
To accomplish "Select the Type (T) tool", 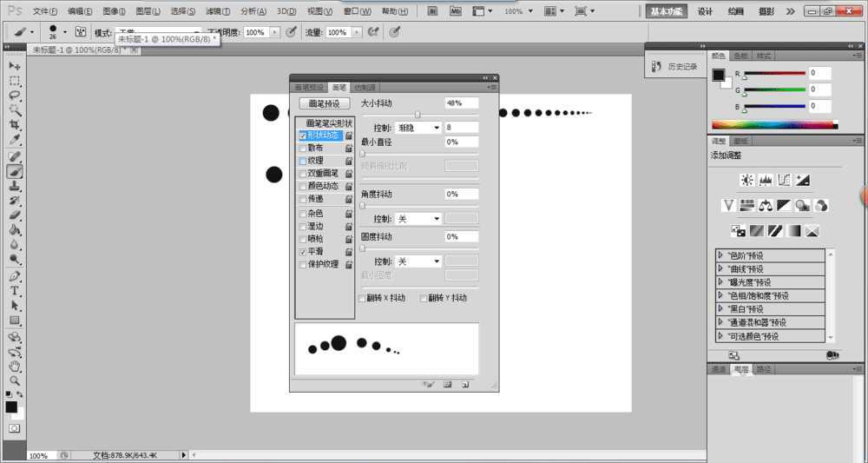I will click(15, 290).
